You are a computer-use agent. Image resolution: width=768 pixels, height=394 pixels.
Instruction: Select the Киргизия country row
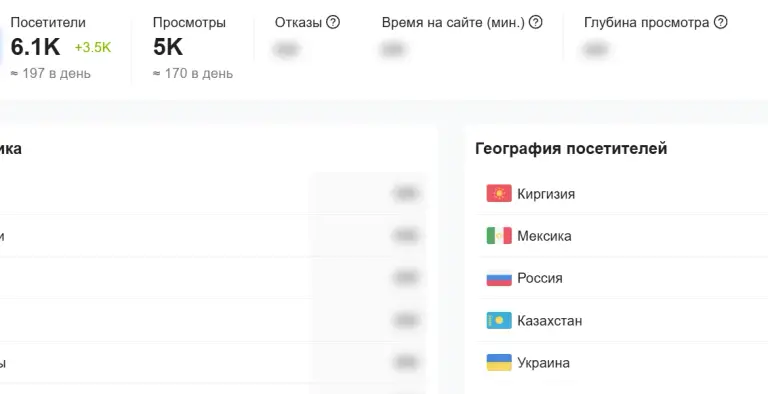pos(623,193)
